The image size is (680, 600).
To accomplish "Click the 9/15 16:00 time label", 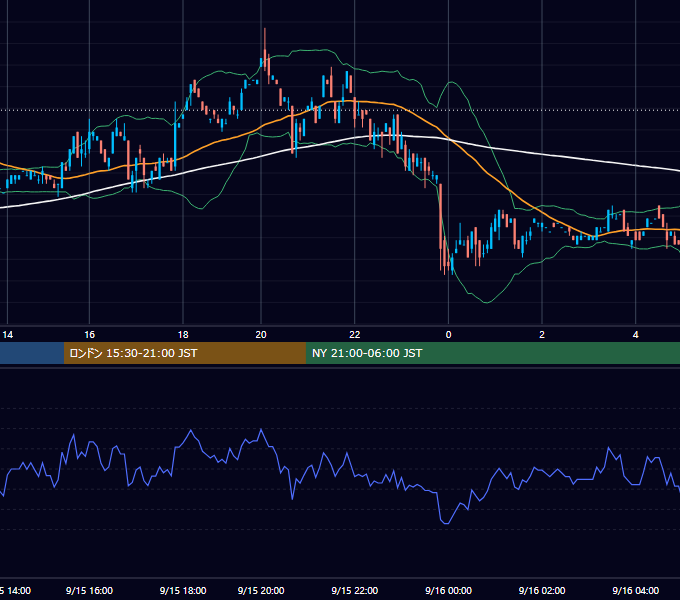I will 89,590.
